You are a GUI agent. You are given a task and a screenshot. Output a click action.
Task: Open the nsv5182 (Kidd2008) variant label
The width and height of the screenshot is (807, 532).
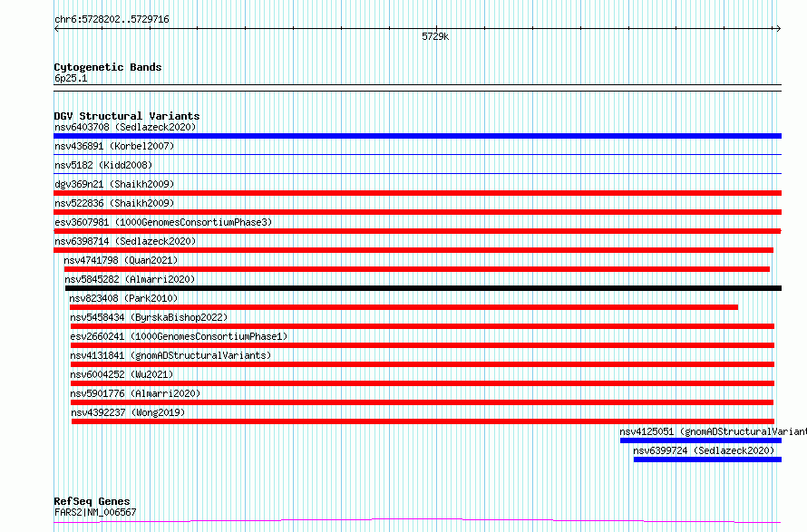103,165
